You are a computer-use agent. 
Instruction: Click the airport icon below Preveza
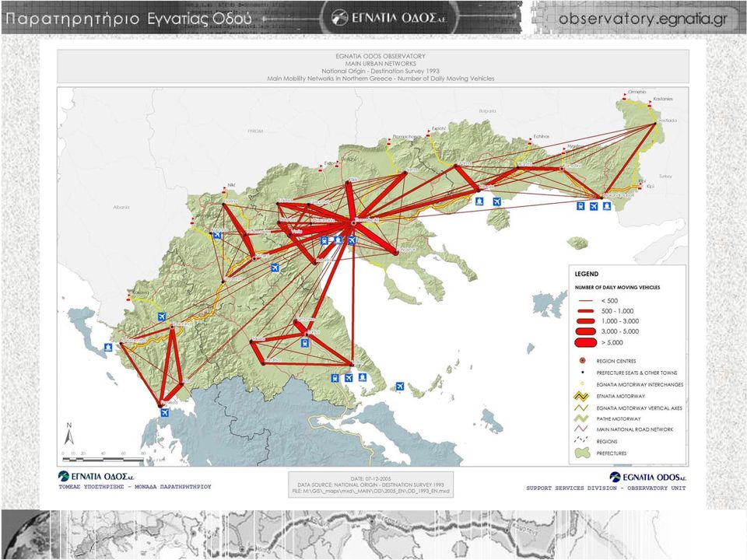(x=165, y=413)
